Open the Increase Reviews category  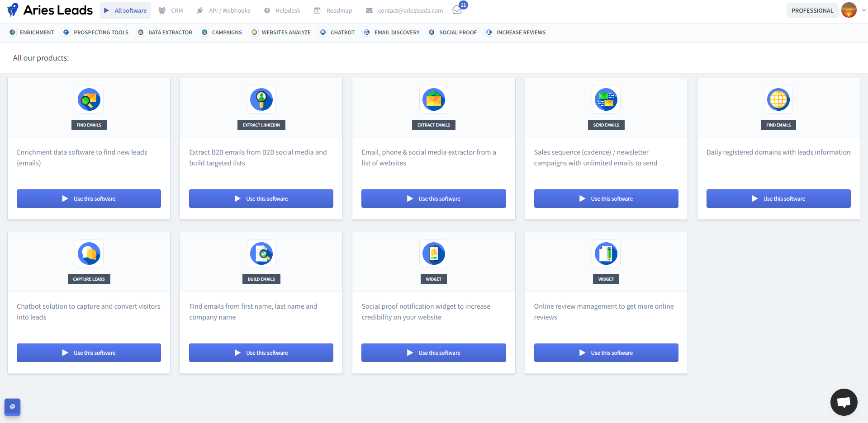[x=489, y=32]
